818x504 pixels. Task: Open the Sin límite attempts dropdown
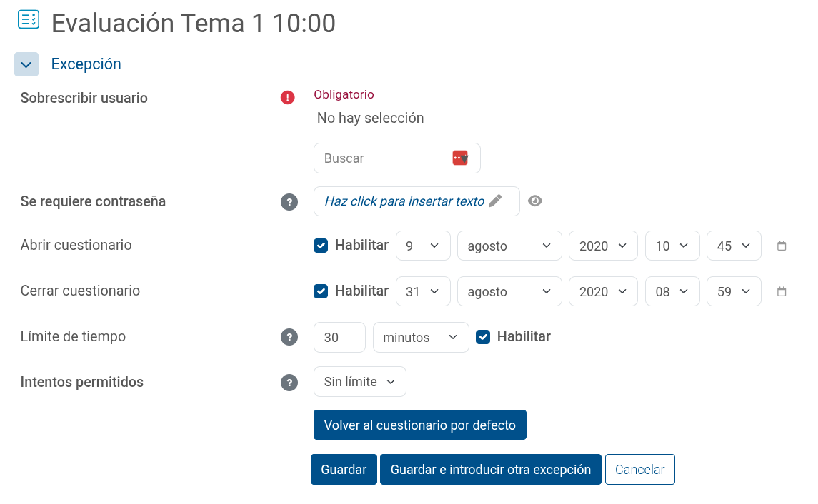coord(360,381)
